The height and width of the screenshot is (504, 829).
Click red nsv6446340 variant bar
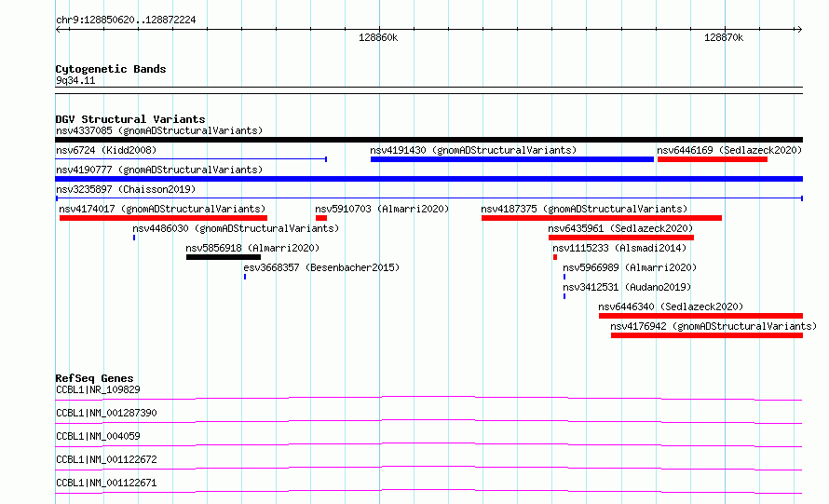700,316
